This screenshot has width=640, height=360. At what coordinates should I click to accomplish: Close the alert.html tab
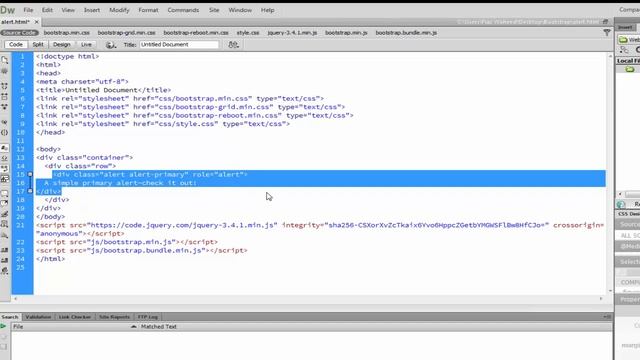coord(37,22)
